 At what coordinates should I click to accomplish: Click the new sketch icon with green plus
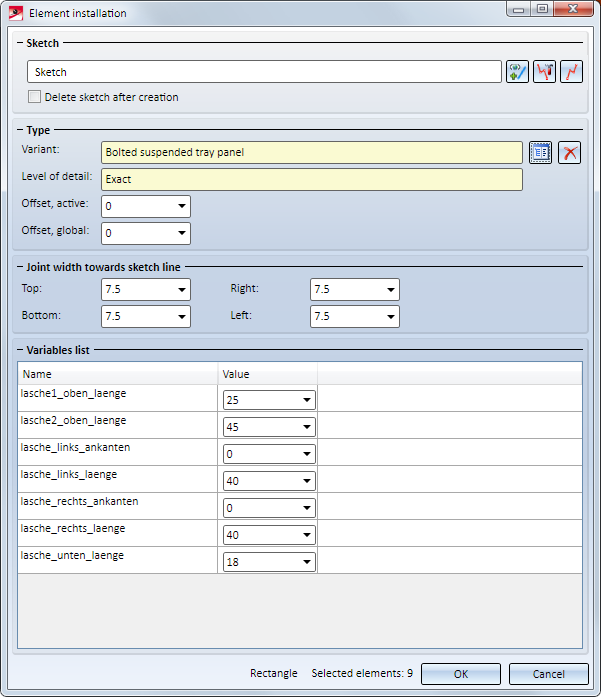click(x=517, y=72)
